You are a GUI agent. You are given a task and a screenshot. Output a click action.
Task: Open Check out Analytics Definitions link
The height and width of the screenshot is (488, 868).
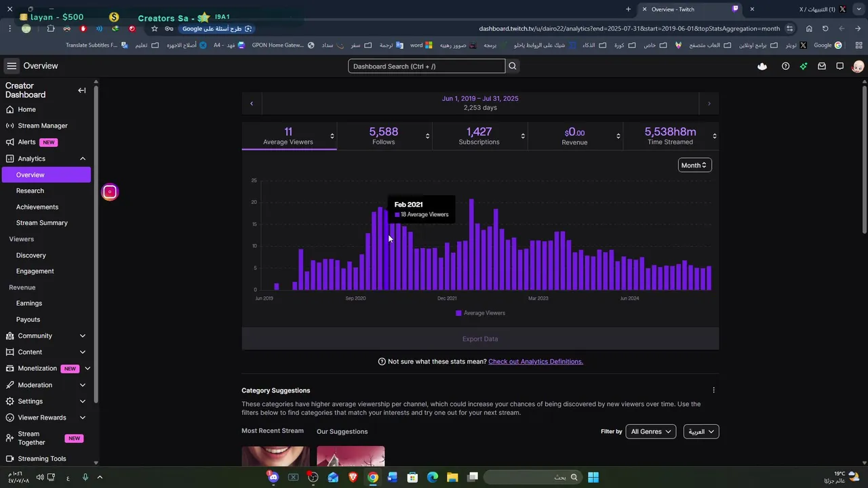point(536,362)
